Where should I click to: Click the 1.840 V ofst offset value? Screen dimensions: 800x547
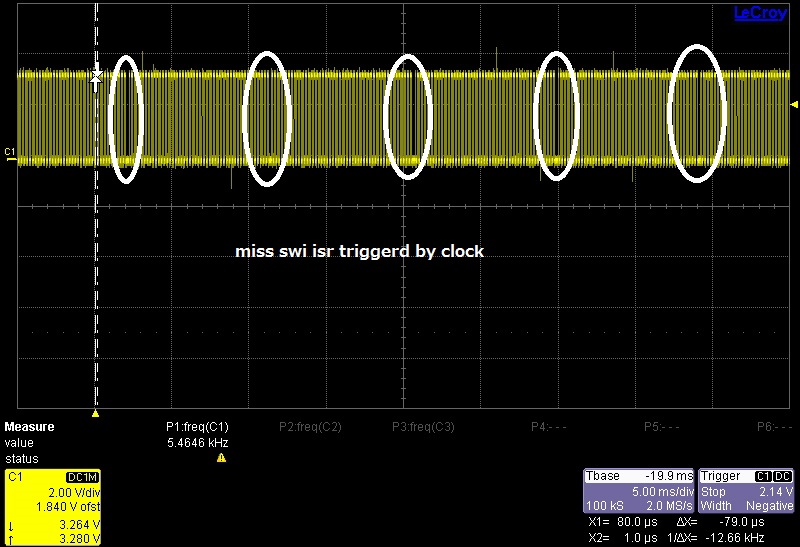(68, 507)
